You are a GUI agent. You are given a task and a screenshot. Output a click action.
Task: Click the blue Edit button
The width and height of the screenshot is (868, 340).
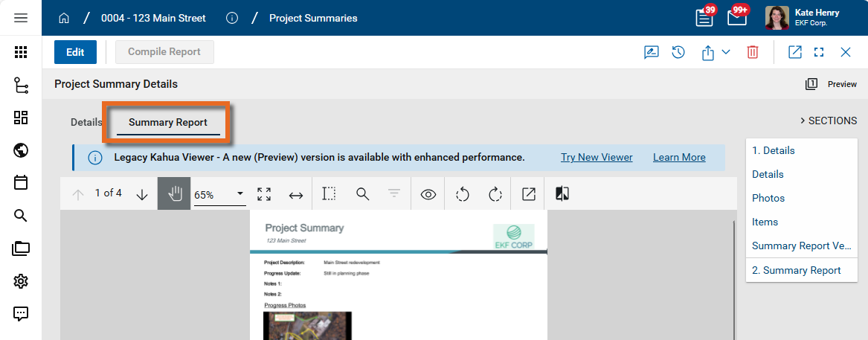coord(75,52)
